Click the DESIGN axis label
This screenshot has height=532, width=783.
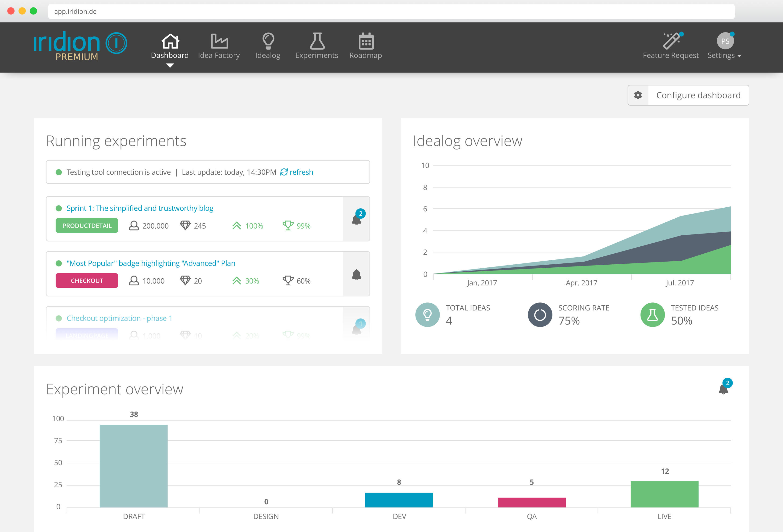[x=266, y=517]
